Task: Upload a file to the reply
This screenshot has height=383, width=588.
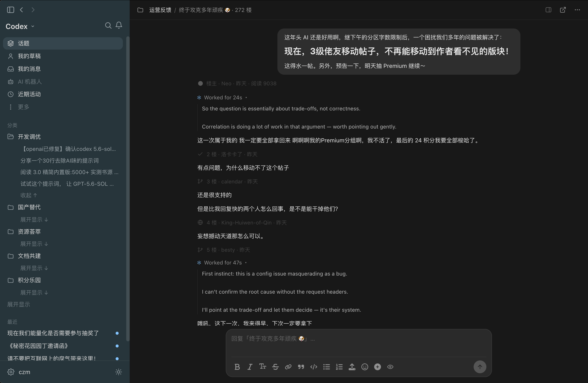Action: click(x=352, y=367)
